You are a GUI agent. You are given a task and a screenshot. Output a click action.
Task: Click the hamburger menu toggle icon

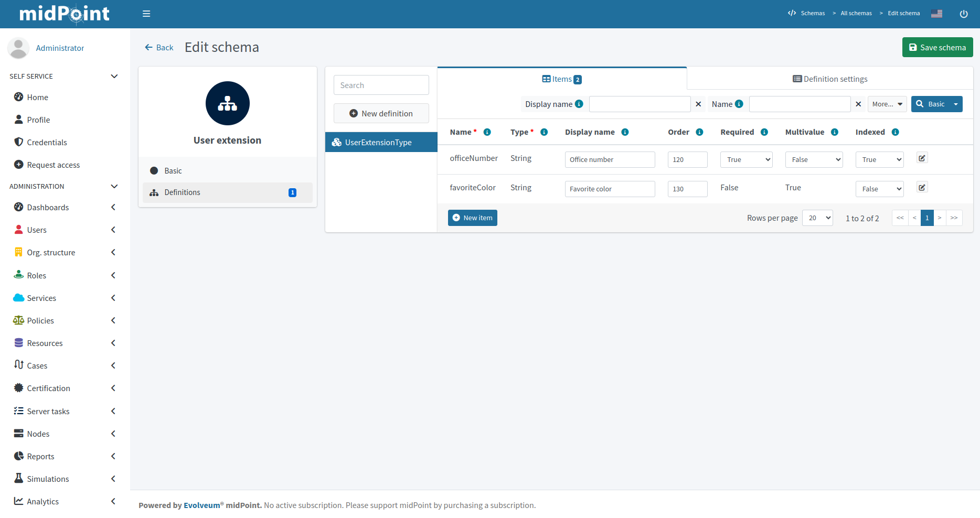(146, 14)
